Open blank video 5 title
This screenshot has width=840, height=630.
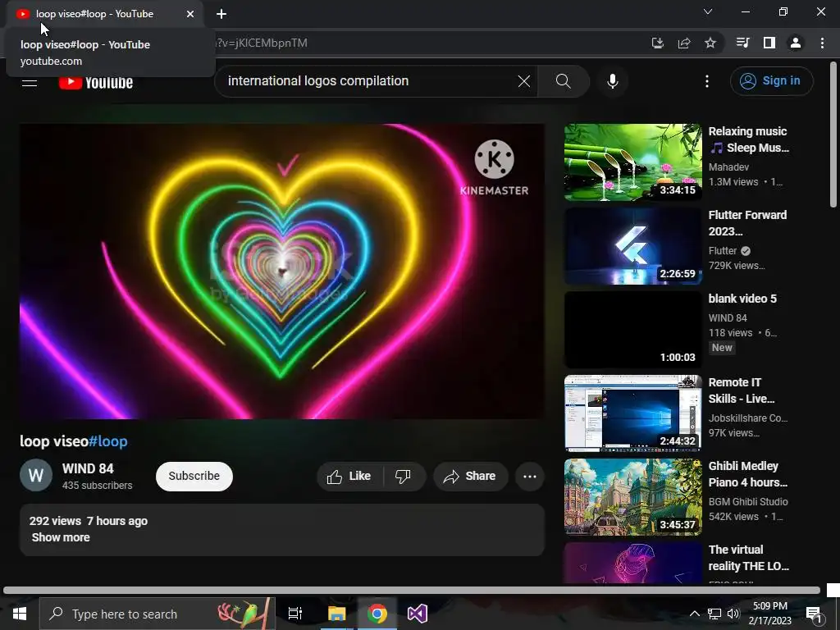[742, 299]
